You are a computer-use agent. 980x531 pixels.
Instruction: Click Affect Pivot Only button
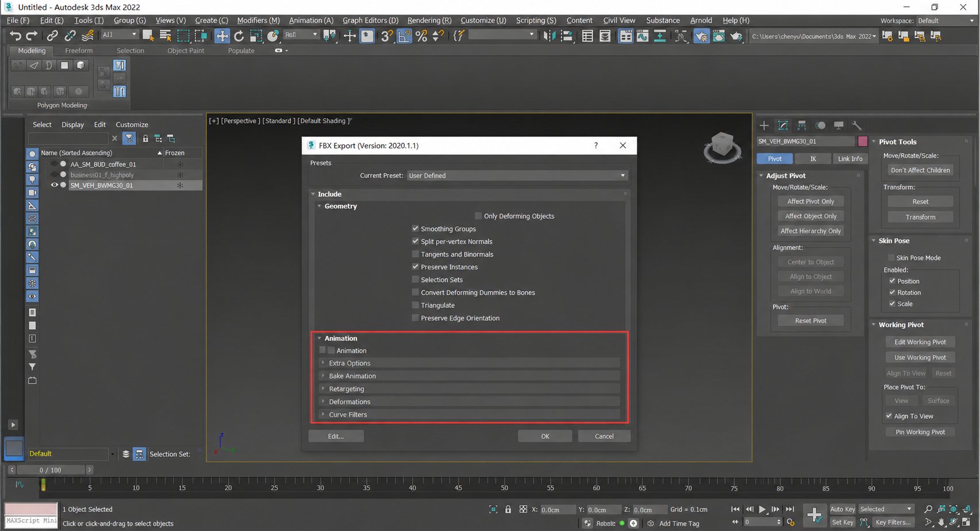(810, 201)
